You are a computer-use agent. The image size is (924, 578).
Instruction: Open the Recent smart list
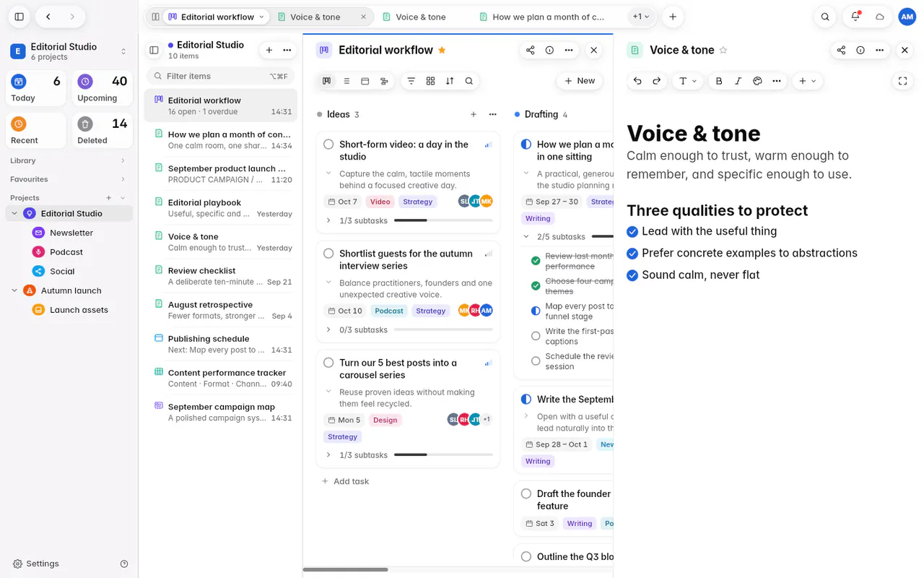point(36,131)
